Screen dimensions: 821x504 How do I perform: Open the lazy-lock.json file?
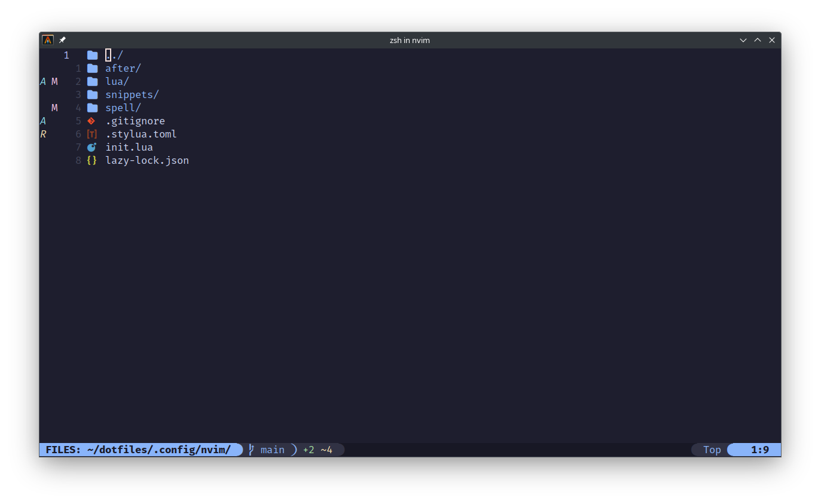tap(147, 160)
